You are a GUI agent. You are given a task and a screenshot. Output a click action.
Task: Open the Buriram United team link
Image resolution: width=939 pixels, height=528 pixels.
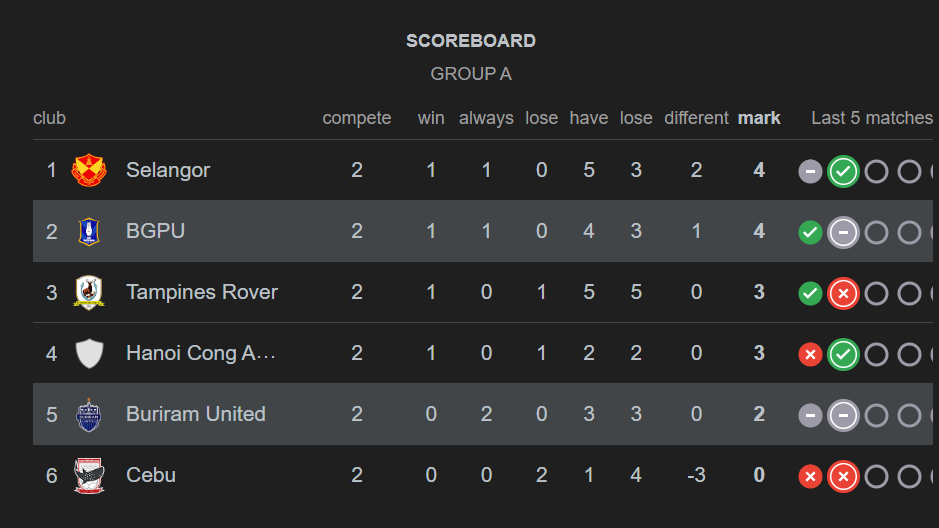tap(196, 414)
